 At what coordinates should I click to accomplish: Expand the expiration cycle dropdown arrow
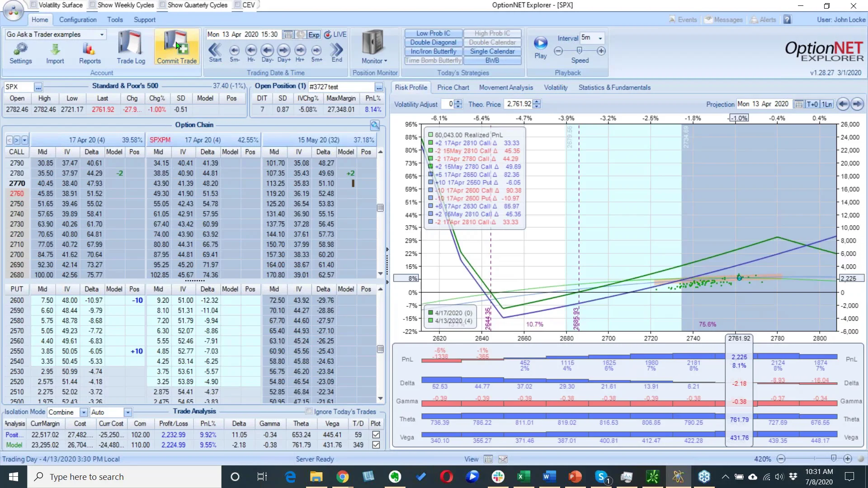(25, 140)
